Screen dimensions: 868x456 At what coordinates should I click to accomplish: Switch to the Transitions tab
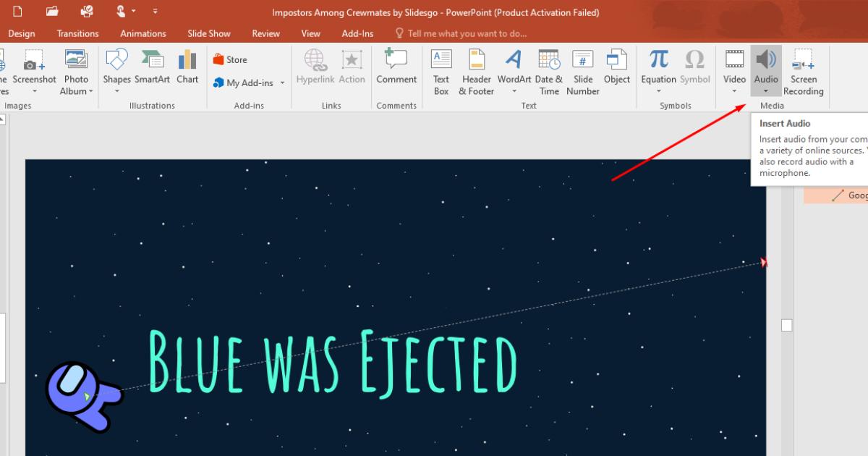[x=77, y=33]
